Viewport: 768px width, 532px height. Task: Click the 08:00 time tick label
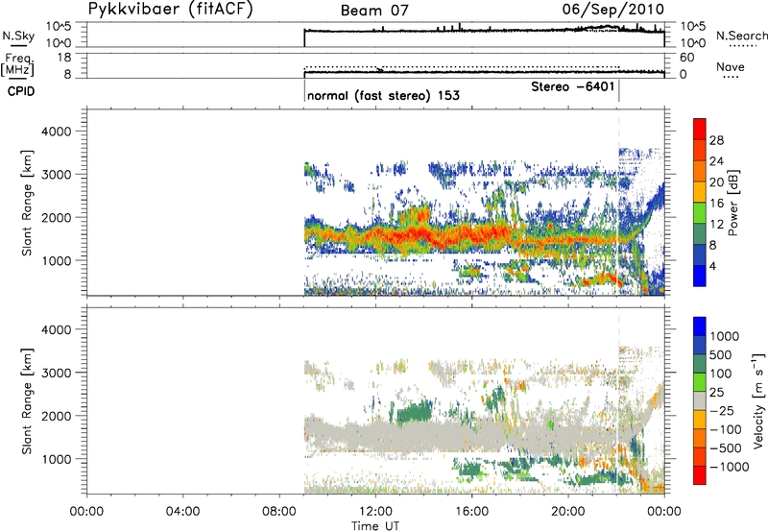(279, 512)
